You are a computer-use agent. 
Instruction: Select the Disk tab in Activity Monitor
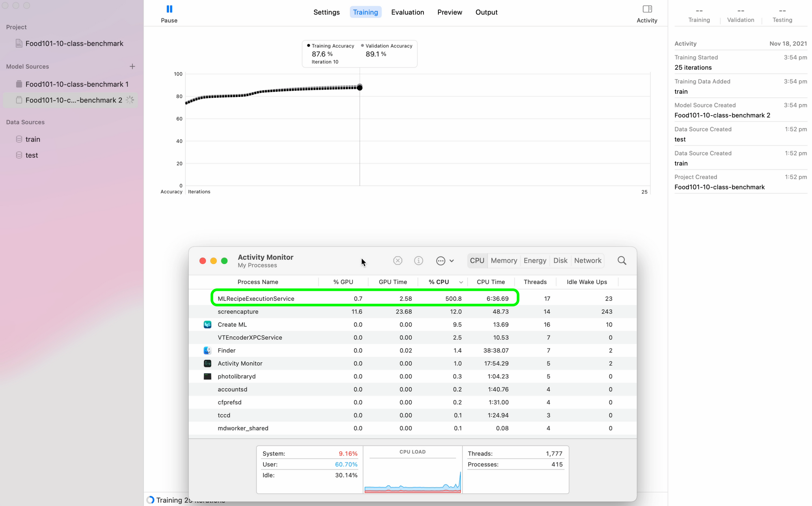(559, 261)
